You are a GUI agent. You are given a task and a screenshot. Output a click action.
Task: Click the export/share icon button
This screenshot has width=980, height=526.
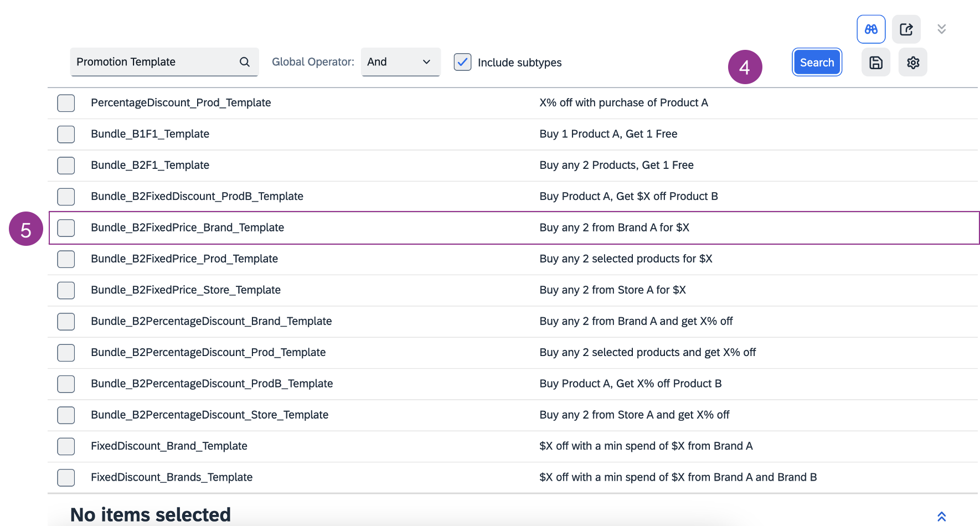click(906, 29)
